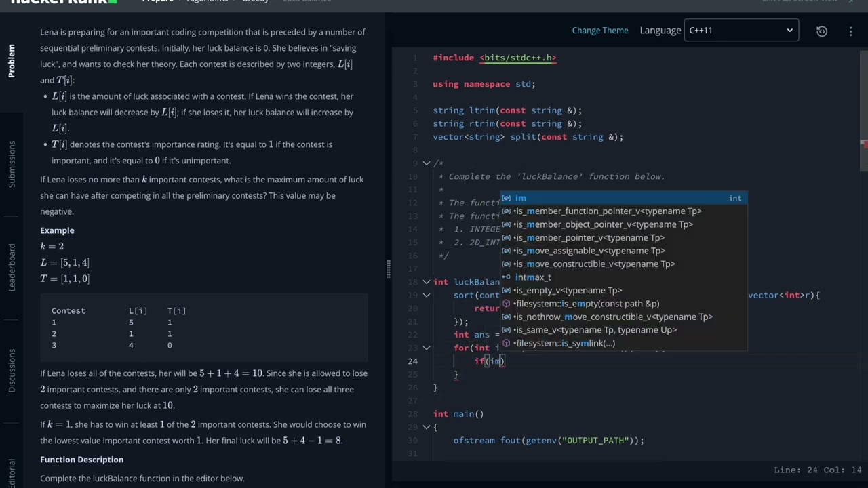This screenshot has height=488, width=868.
Task: Choose is_empty_v autocomplete suggestion
Action: click(x=623, y=290)
